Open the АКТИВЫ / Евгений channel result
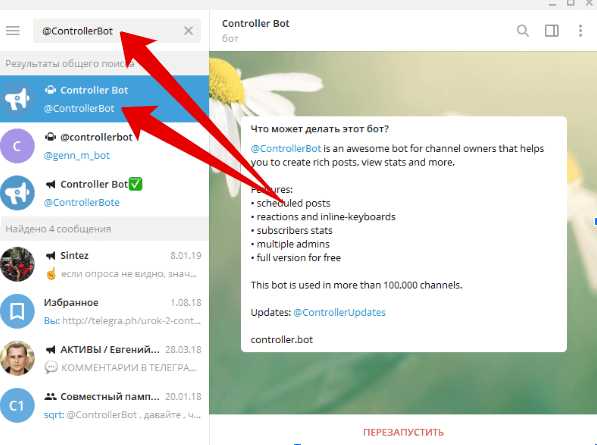Screen dimensions: 597x445 point(104,358)
